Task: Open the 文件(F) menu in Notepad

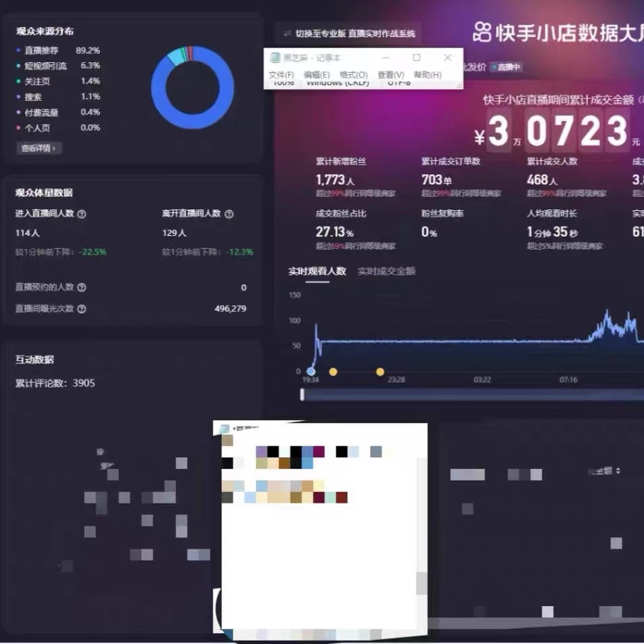Action: [x=281, y=74]
